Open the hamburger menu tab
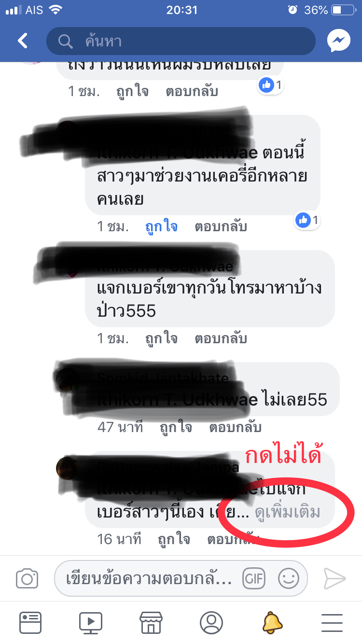Image resolution: width=362 pixels, height=644 pixels. tap(332, 623)
